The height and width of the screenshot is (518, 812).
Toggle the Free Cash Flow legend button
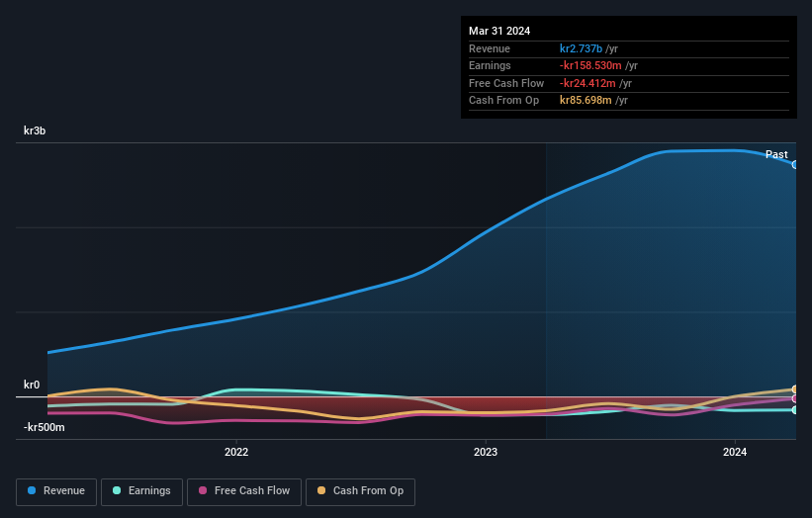pos(244,491)
